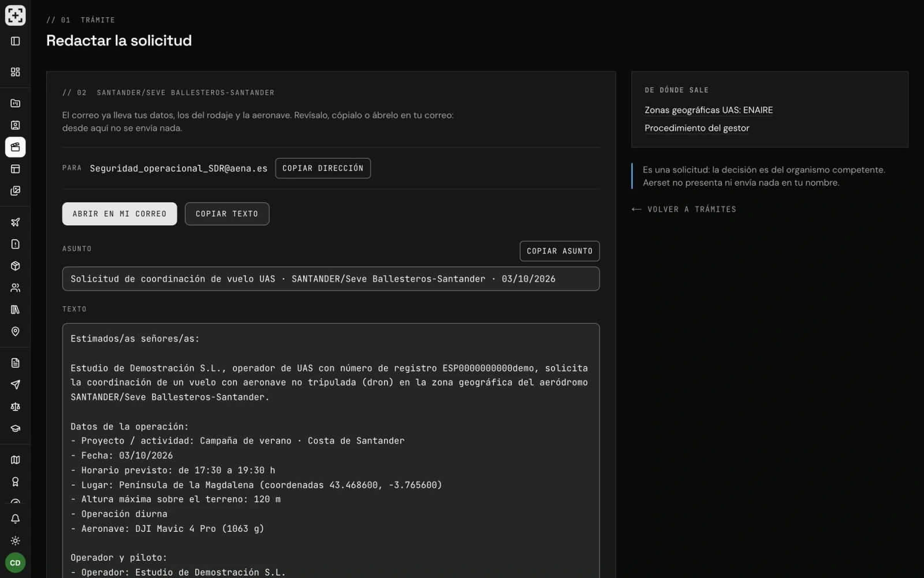Open the image gallery icon

[x=16, y=191]
